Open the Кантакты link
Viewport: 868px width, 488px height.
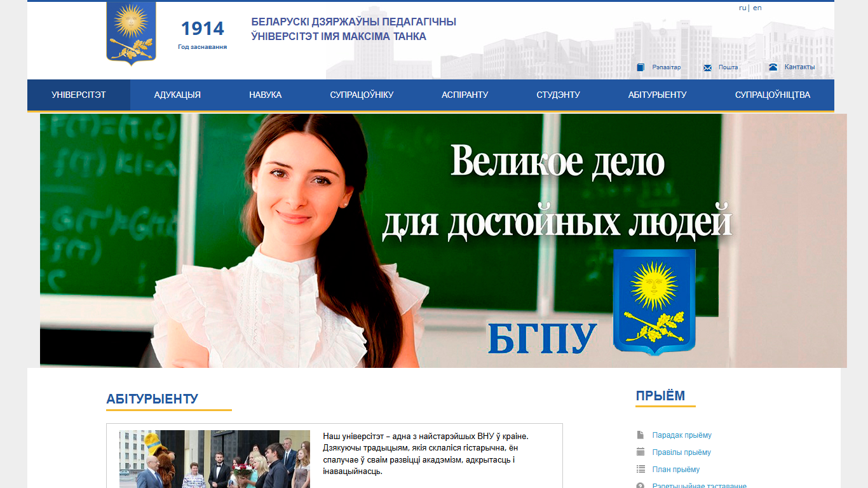click(799, 67)
